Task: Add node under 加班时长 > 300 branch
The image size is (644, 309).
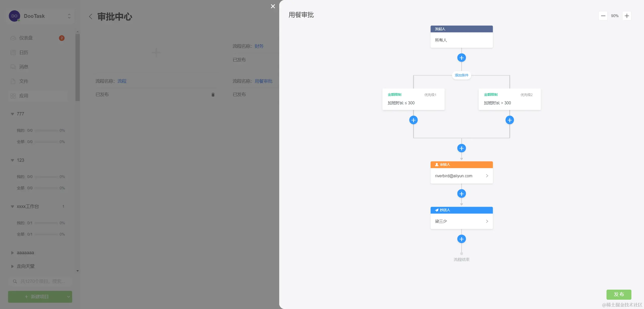Action: tap(510, 120)
